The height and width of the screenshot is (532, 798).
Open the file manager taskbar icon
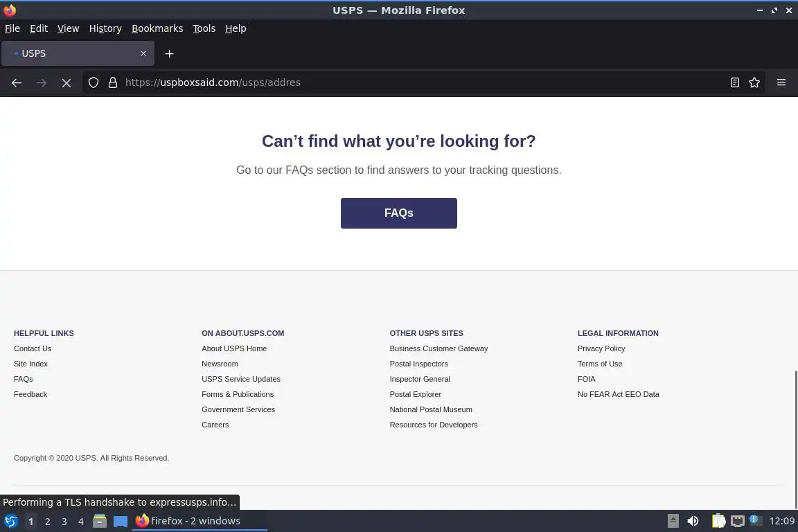click(x=100, y=521)
